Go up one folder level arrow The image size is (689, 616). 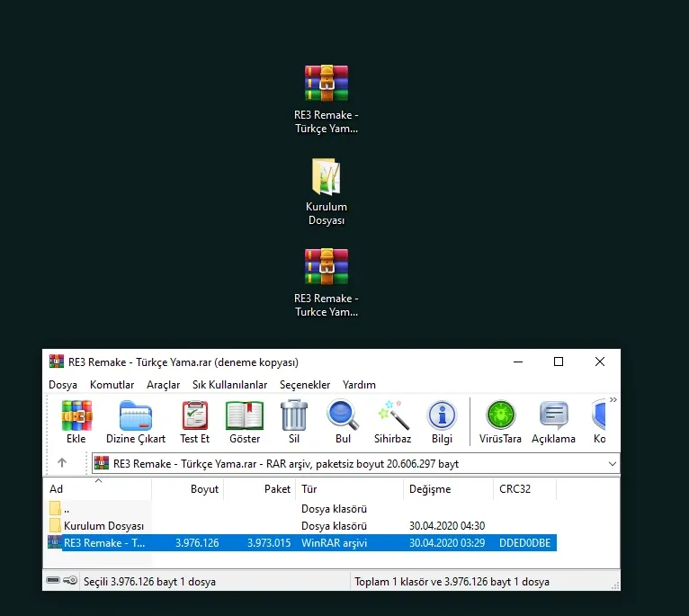62,463
